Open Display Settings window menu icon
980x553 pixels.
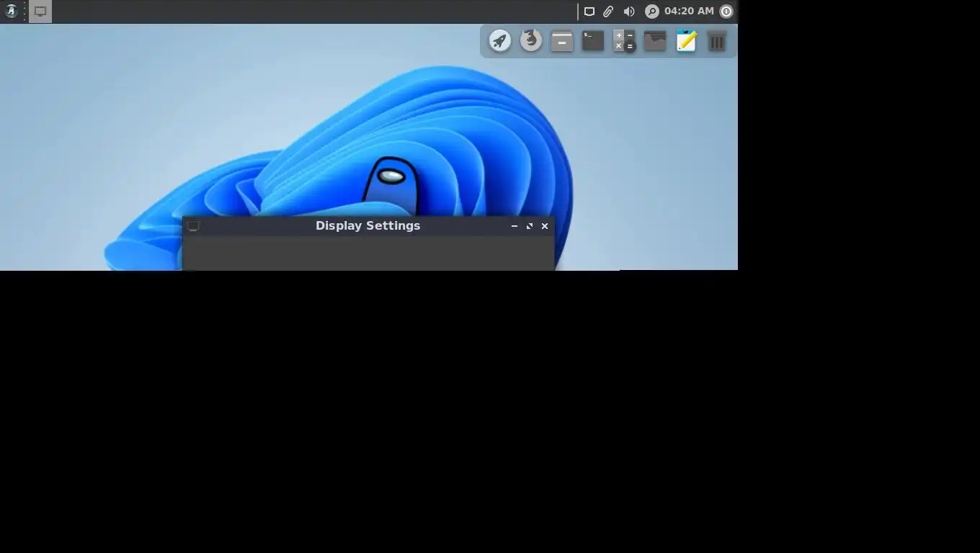click(x=193, y=226)
